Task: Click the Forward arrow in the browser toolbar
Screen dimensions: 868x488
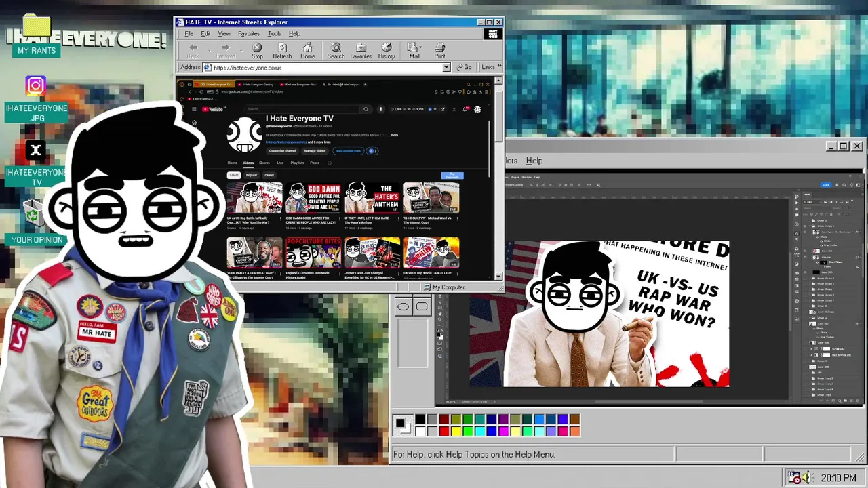Action: coord(225,51)
